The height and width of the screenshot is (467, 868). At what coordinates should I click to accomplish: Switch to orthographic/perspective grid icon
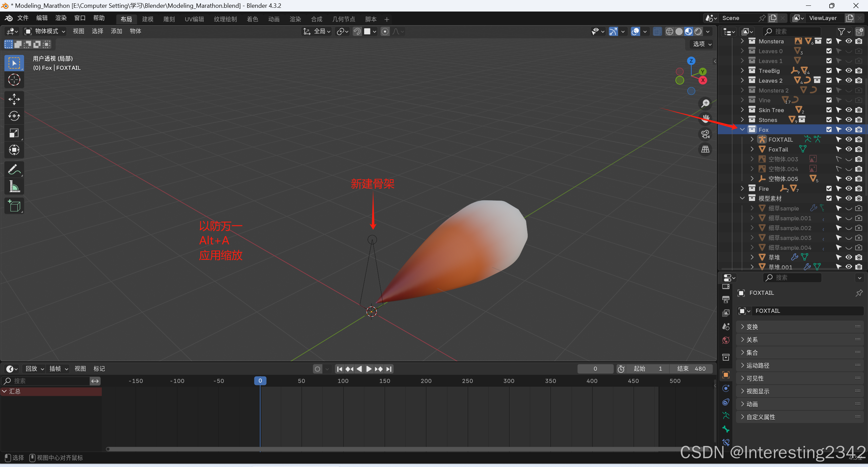click(706, 149)
